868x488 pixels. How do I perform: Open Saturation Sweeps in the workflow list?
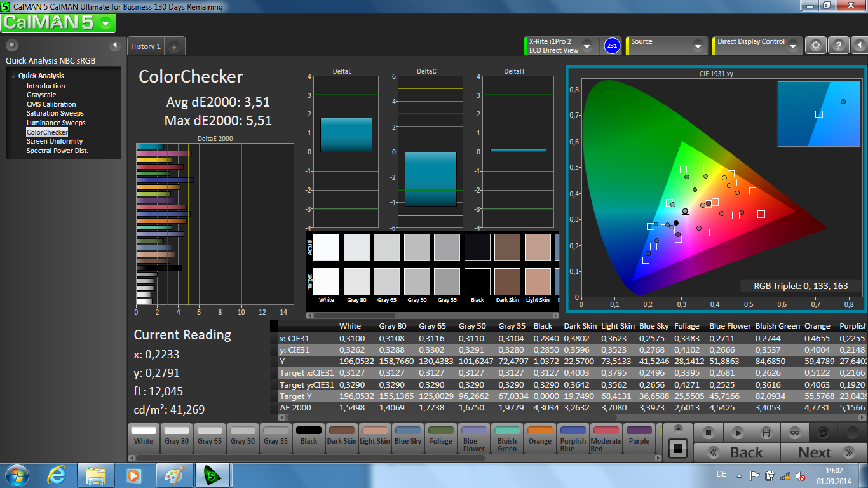point(55,113)
